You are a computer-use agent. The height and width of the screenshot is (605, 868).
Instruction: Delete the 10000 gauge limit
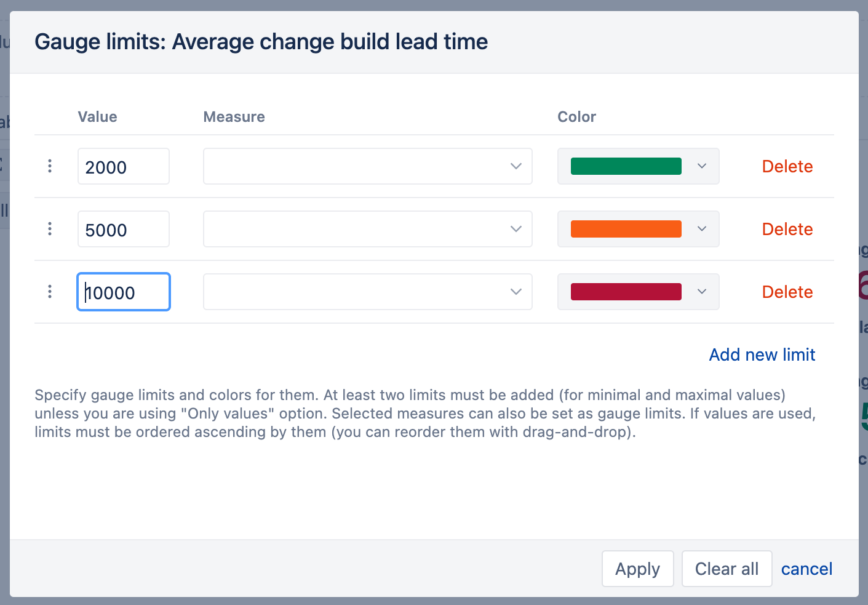tap(787, 292)
